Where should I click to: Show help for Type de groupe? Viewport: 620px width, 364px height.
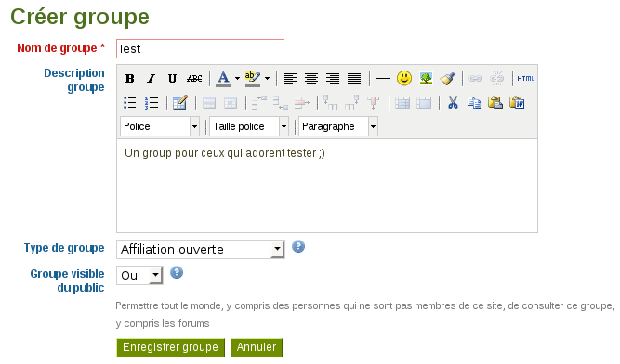click(298, 247)
